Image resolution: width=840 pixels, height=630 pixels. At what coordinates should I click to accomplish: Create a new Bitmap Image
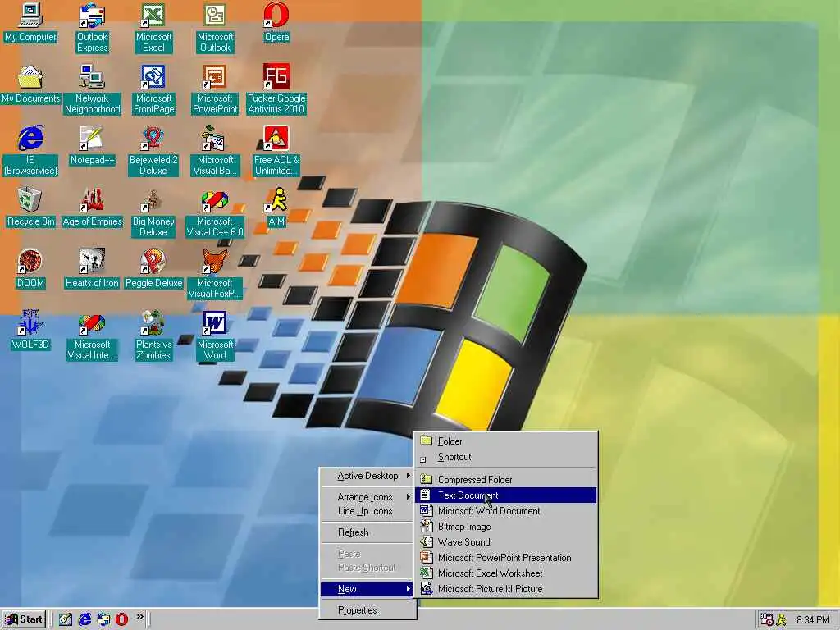[506, 526]
